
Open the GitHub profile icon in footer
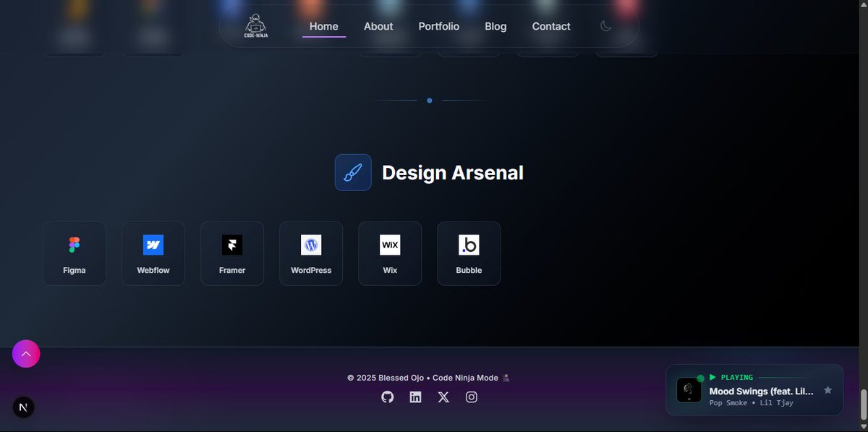point(388,397)
